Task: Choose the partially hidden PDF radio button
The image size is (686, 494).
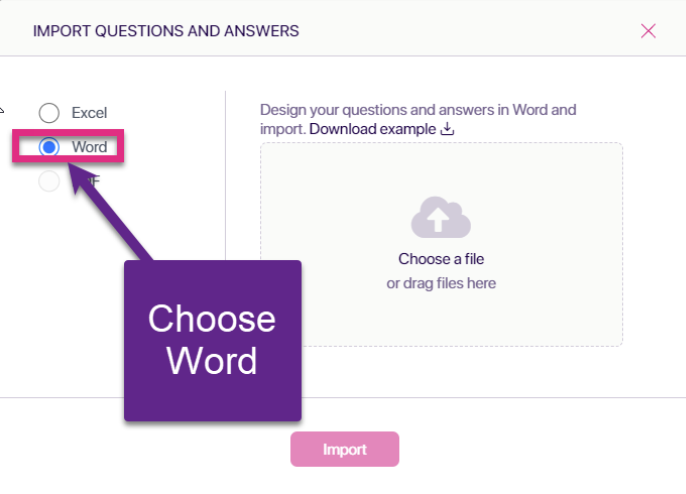Action: pyautogui.click(x=49, y=181)
